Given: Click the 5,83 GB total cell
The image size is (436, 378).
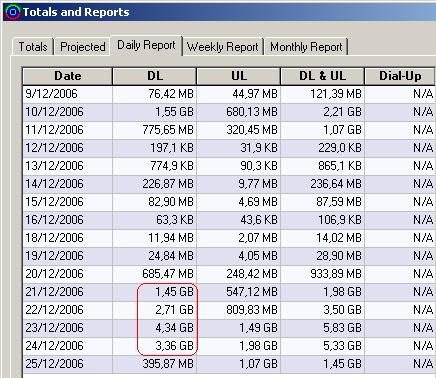Looking at the screenshot, I should tap(323, 328).
